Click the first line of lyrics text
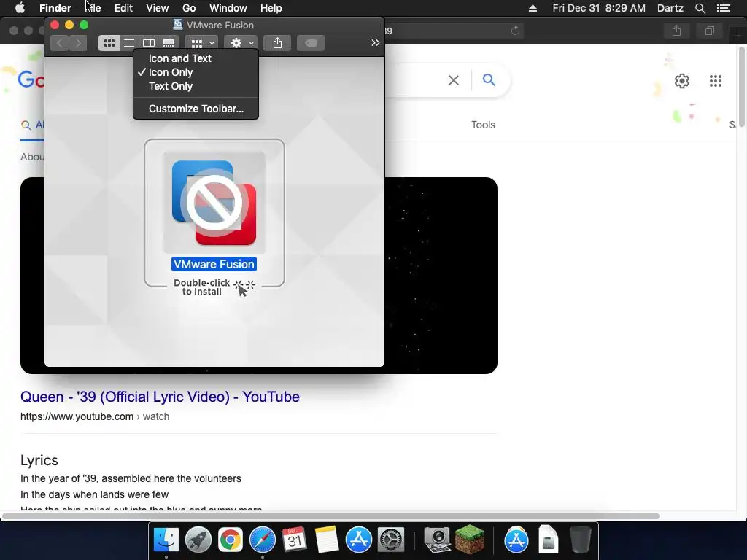The image size is (747, 560). pyautogui.click(x=131, y=478)
